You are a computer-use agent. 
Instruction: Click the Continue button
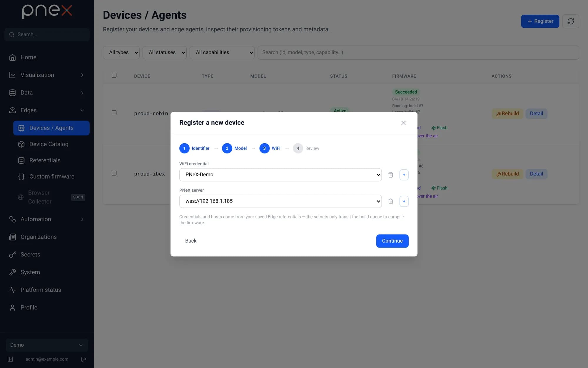point(392,241)
